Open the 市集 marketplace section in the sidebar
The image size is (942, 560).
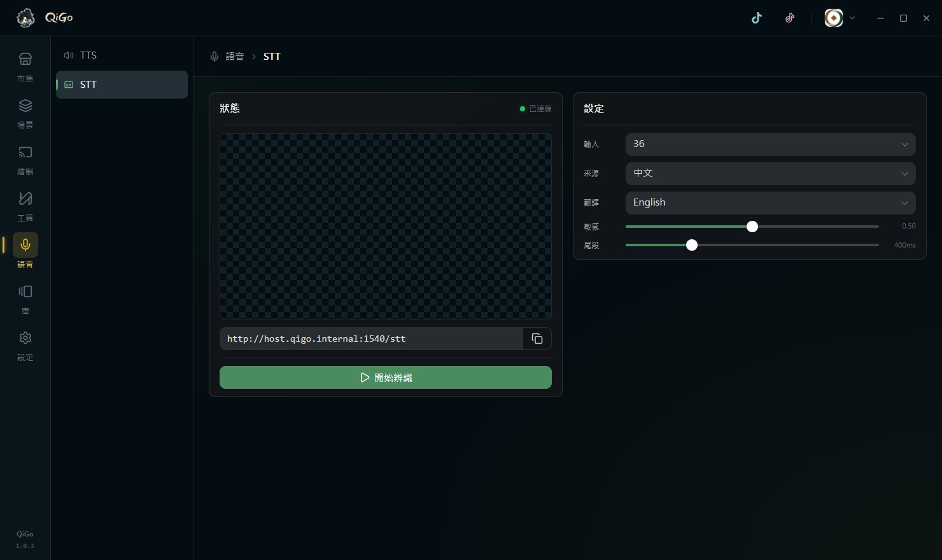tap(25, 67)
